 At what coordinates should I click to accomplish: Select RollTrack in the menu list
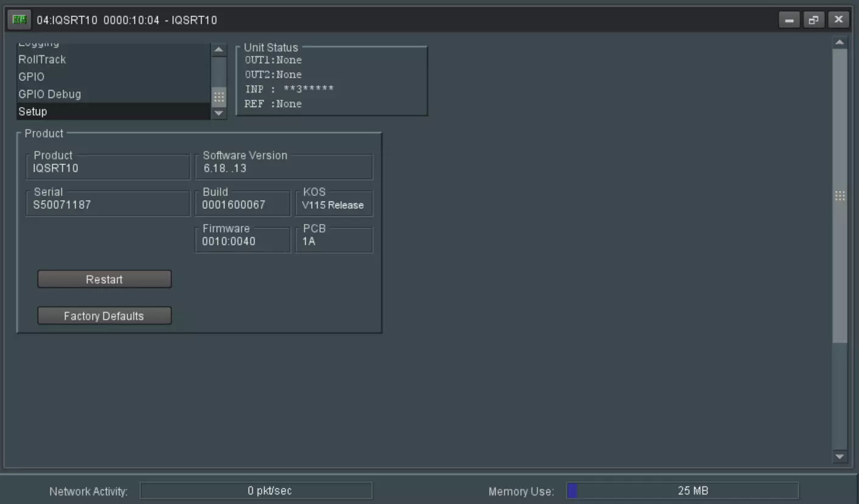point(113,60)
